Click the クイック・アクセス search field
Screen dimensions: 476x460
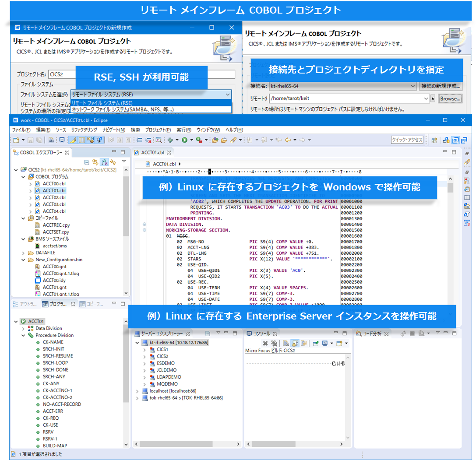[407, 140]
